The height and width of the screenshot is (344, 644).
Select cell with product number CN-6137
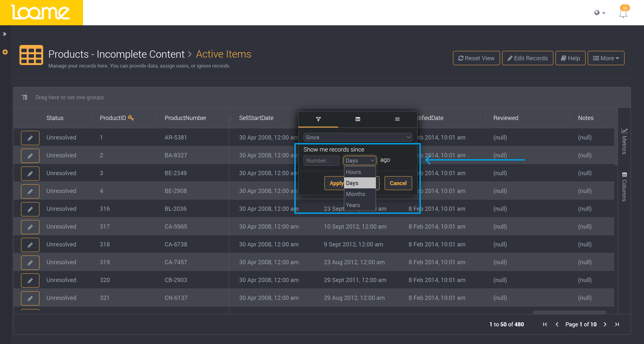point(176,298)
